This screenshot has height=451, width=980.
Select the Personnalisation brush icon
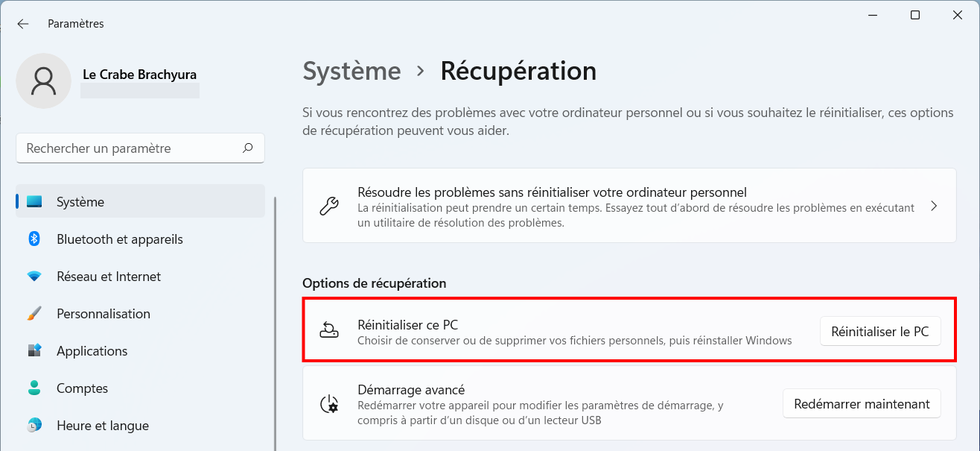[x=34, y=314]
